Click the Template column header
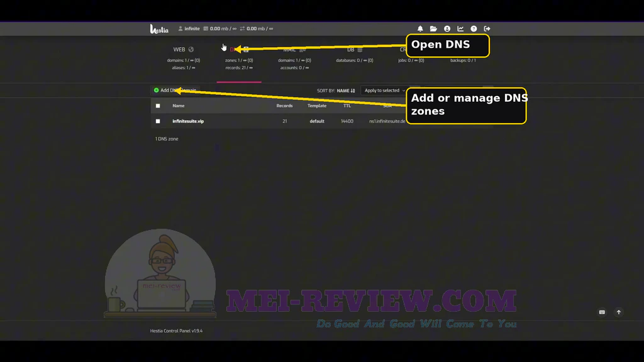This screenshot has width=644, height=362. 317,106
